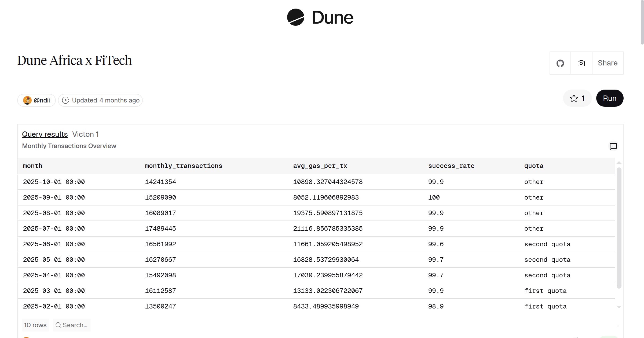644x338 pixels.
Task: Click the scrollbar down arrow on the table
Action: [619, 307]
